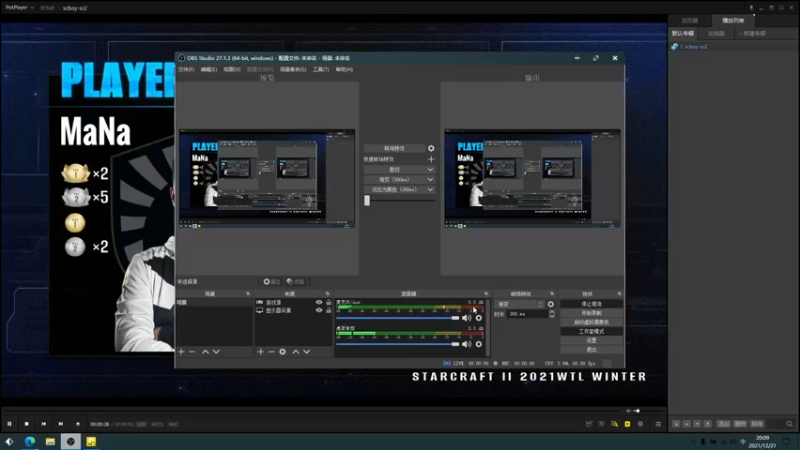Viewport: 800px width, 450px height.
Task: Open 场景集合(S) menu in OBS
Action: pos(293,69)
